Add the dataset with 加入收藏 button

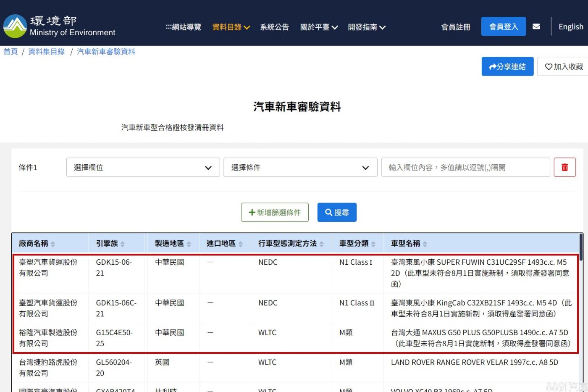(x=564, y=66)
